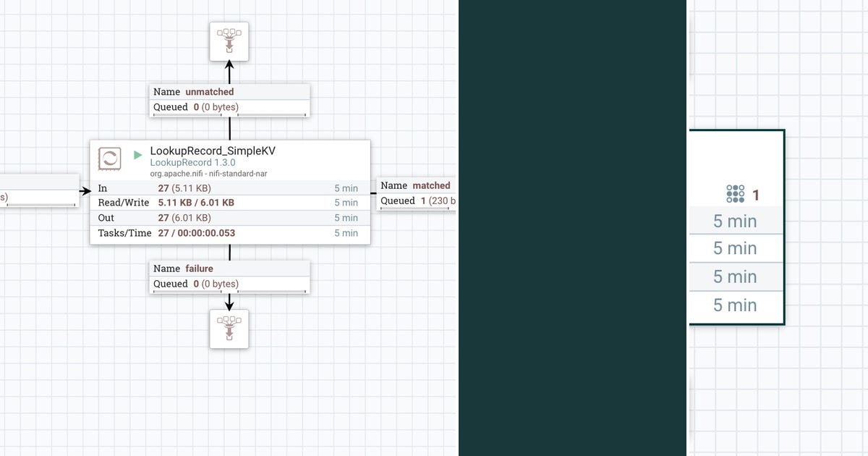The image size is (868, 456).
Task: Click the green running status triangle
Action: (x=137, y=155)
